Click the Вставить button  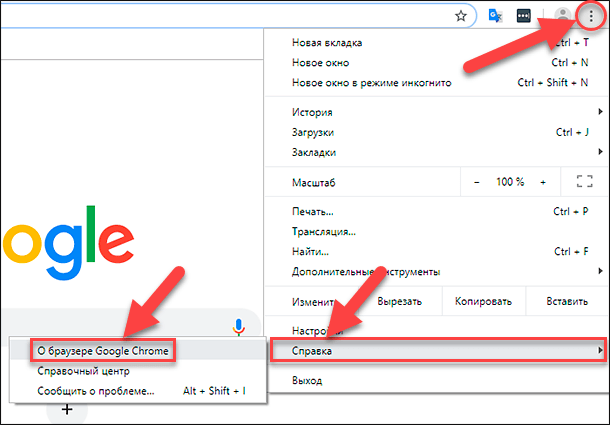(567, 301)
